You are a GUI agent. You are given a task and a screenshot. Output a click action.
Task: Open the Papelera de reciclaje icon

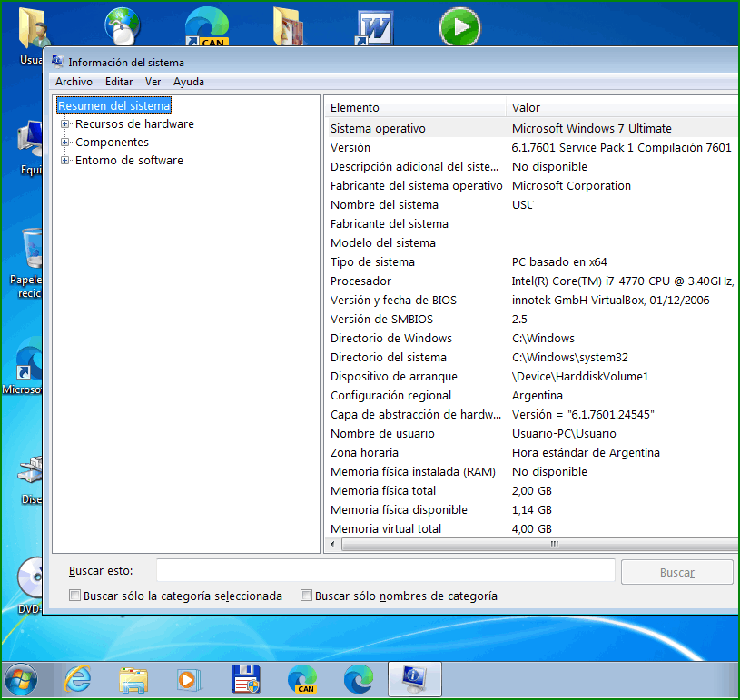[26, 263]
